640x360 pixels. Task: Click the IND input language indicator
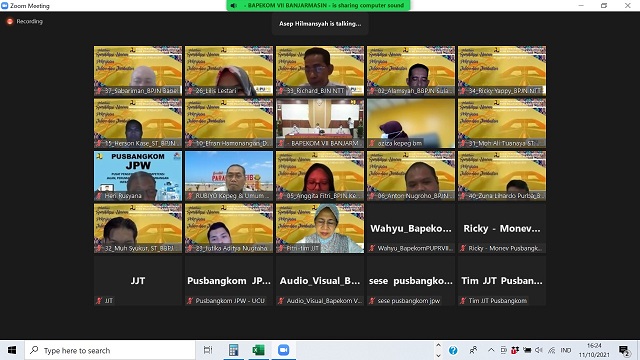pos(566,350)
